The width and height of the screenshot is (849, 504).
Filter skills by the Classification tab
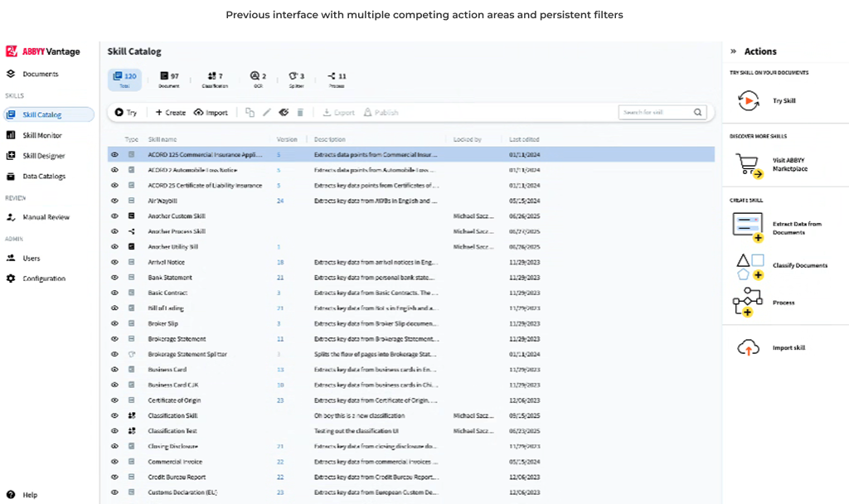click(x=215, y=80)
